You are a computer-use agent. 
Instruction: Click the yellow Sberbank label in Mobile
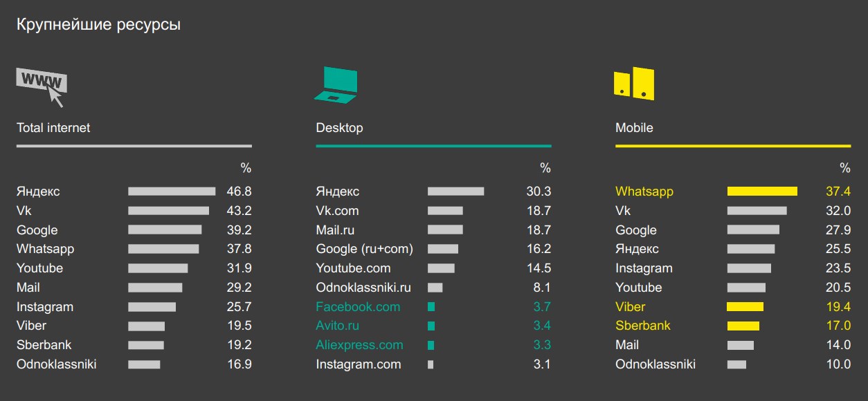coord(642,326)
